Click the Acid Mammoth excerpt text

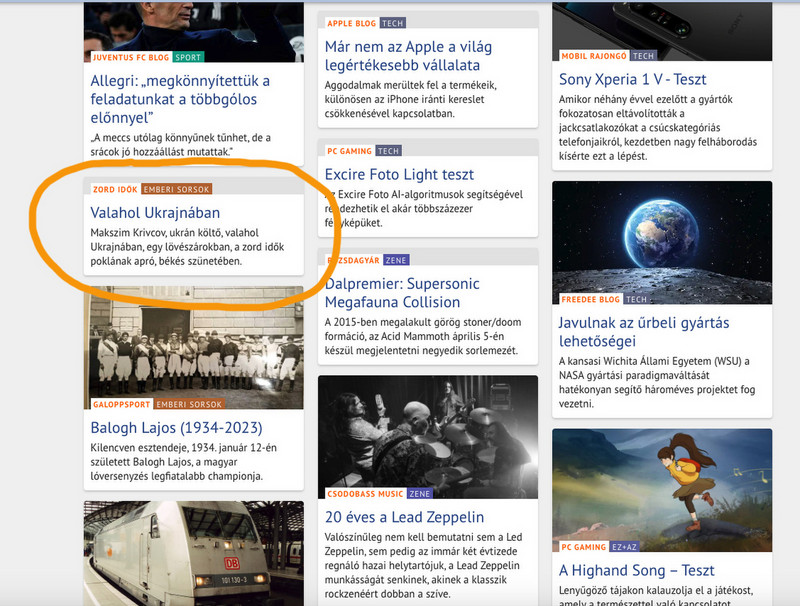pyautogui.click(x=423, y=336)
